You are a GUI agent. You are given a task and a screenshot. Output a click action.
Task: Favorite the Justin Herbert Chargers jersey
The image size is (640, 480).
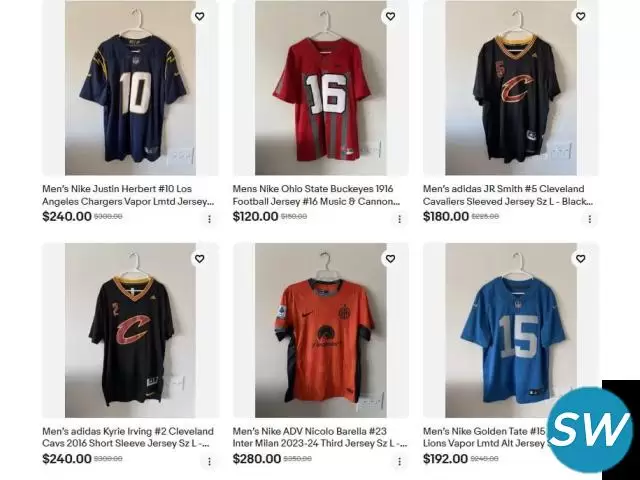[200, 16]
